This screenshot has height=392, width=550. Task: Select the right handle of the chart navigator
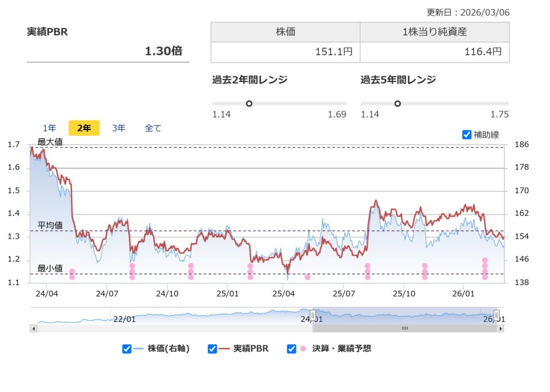coord(497,314)
